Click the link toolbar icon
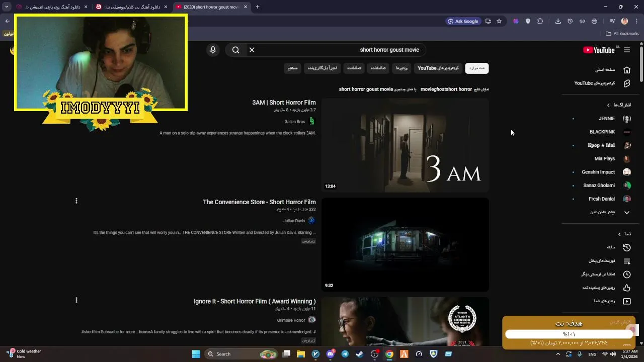Image resolution: width=644 pixels, height=362 pixels. click(582, 21)
